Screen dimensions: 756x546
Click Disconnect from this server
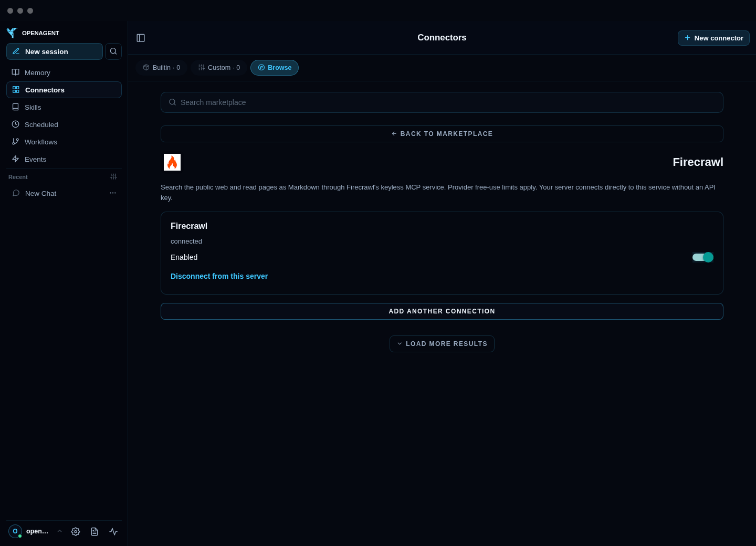coord(219,276)
